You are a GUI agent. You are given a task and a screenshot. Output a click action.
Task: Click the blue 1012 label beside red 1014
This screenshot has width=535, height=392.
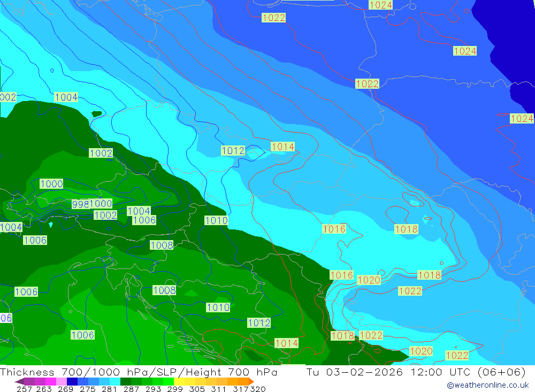tap(233, 150)
